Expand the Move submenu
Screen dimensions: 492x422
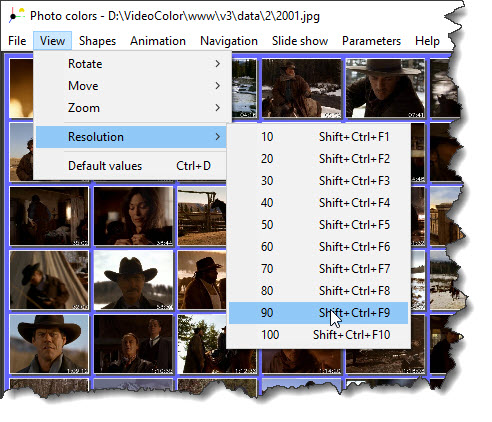point(132,86)
